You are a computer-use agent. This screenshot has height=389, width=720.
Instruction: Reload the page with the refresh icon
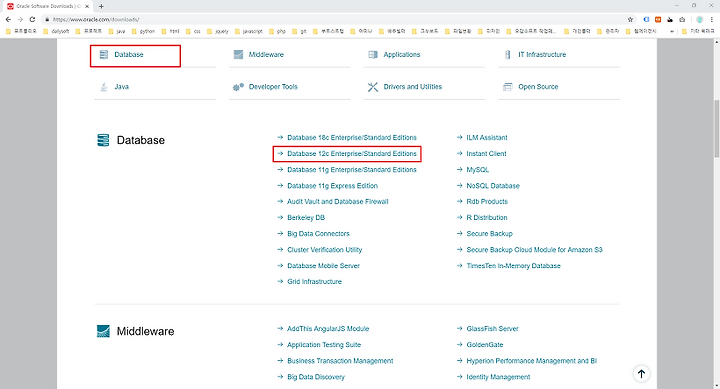32,19
